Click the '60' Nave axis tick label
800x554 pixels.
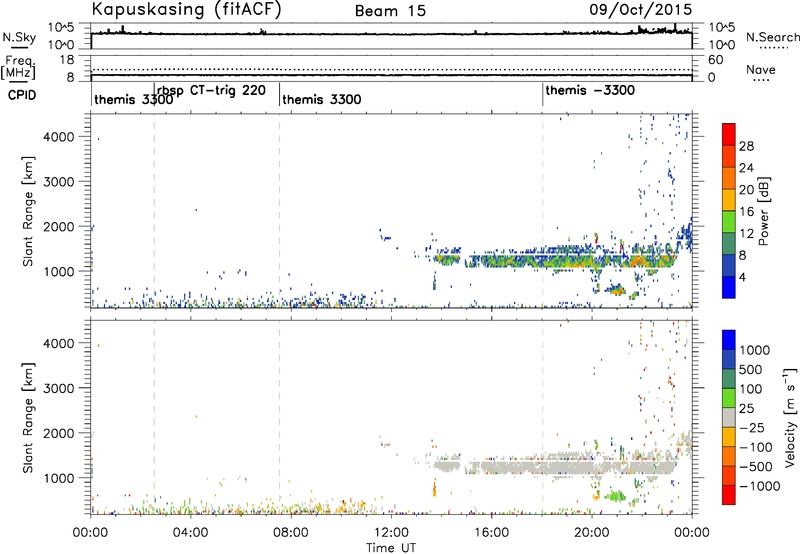tap(715, 59)
